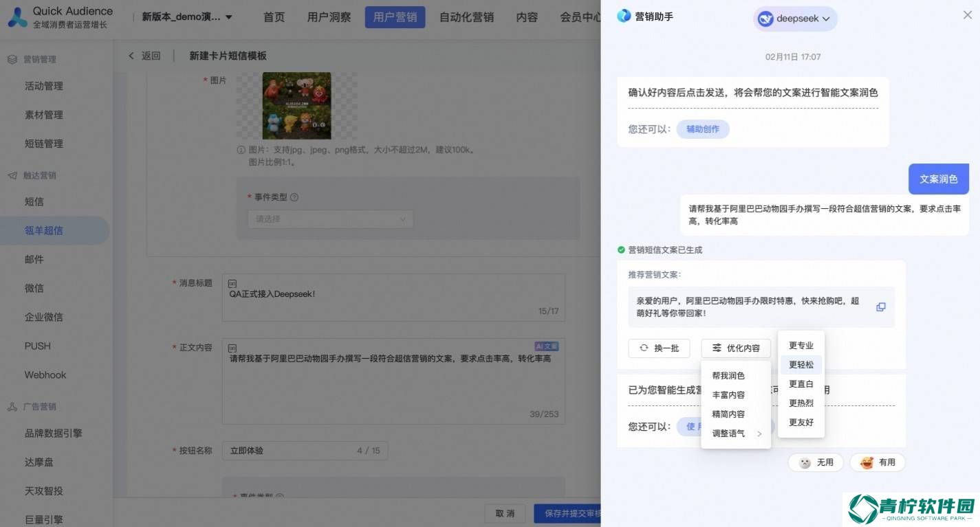Open 品牌数据引擎 in the sidebar
This screenshot has width=980, height=527.
54,433
